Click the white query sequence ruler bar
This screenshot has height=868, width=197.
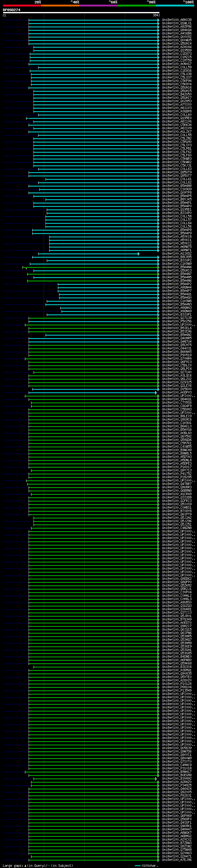click(x=81, y=12)
